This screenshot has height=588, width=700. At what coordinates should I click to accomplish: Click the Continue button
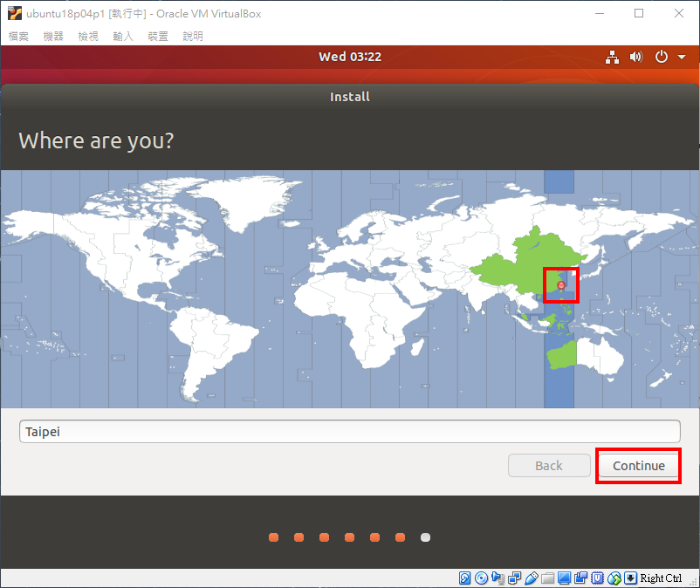click(638, 465)
